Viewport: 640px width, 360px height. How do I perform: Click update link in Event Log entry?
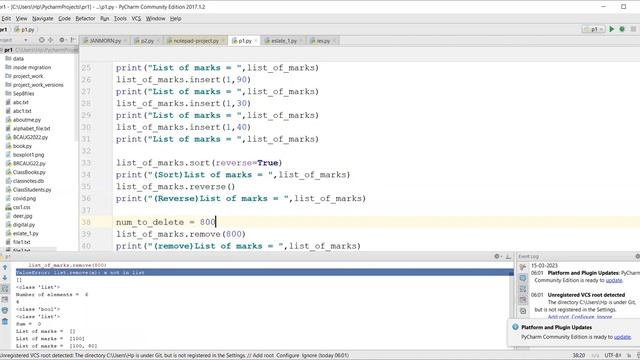click(x=614, y=280)
